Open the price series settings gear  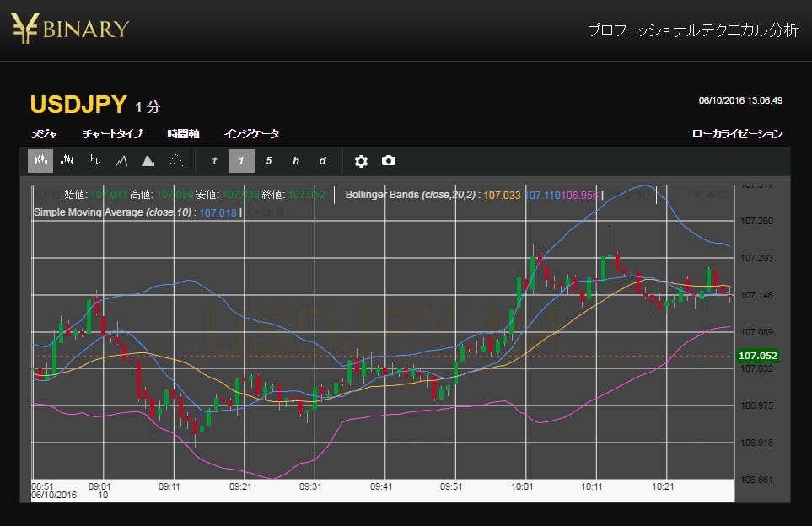56,196
